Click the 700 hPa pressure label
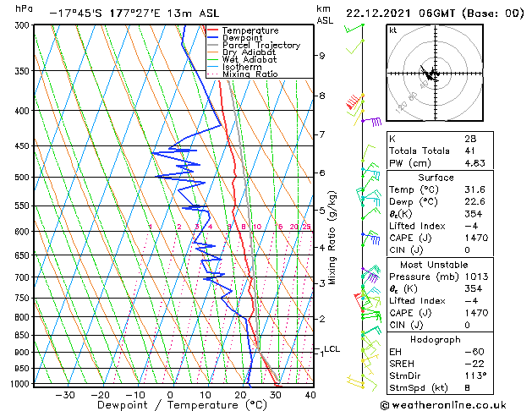Viewport: 532px width, 411px height. (24, 277)
